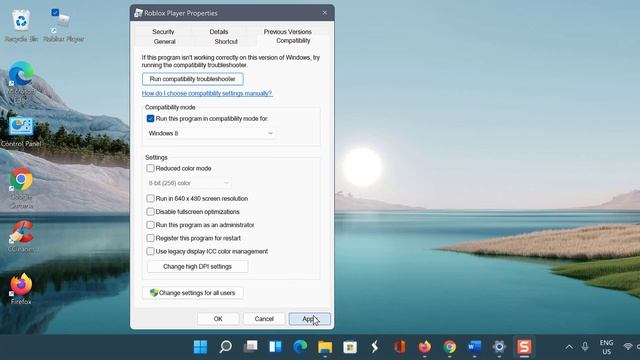Open the orange S app in the taskbar

[x=524, y=347]
